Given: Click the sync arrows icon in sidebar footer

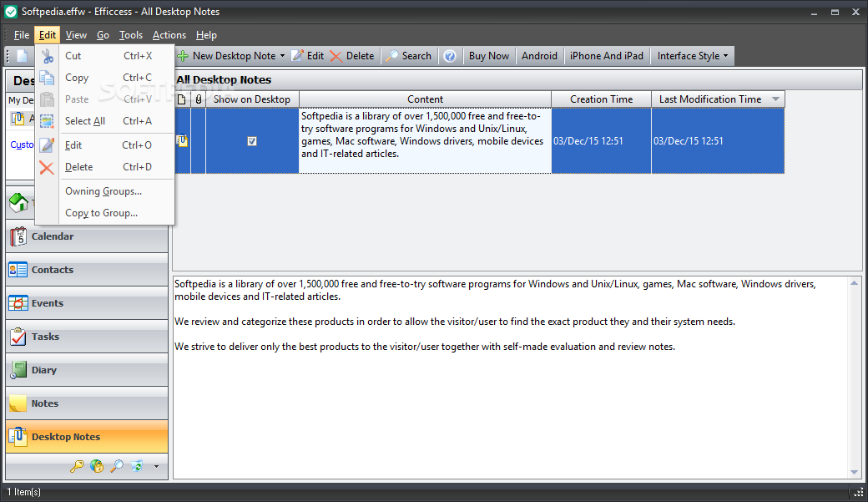Looking at the screenshot, I should [137, 466].
